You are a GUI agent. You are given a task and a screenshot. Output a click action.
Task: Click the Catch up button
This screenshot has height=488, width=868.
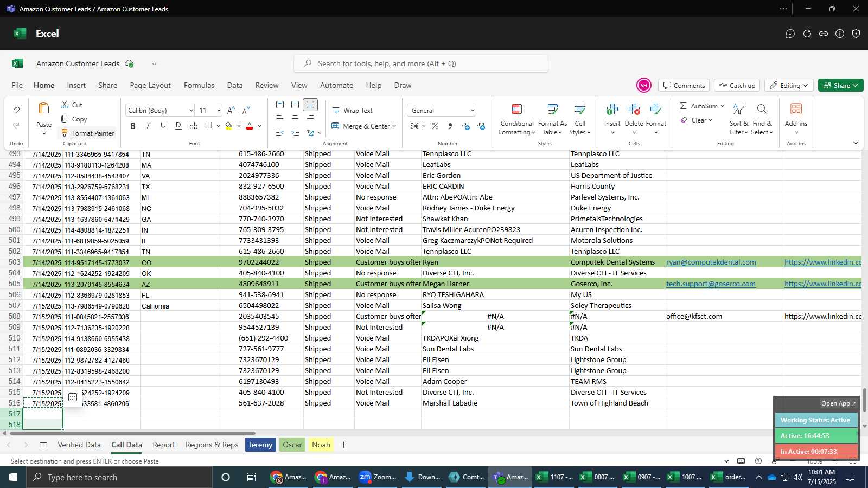pos(737,85)
